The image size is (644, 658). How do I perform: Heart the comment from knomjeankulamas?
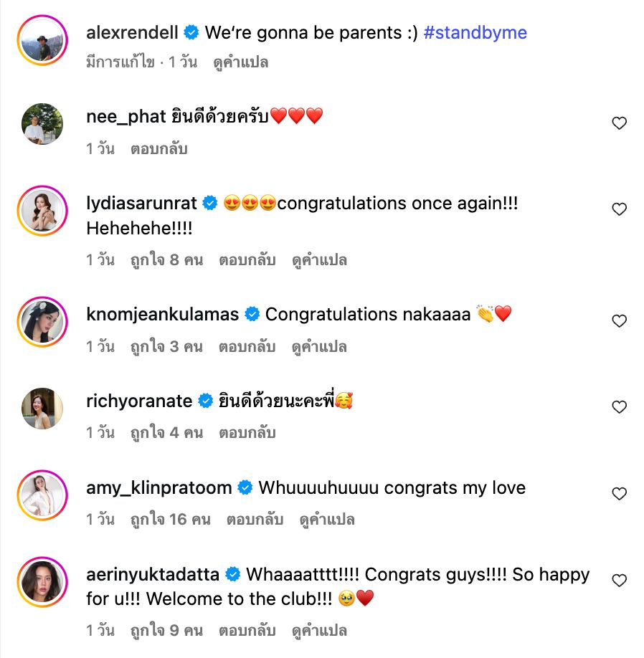[619, 321]
